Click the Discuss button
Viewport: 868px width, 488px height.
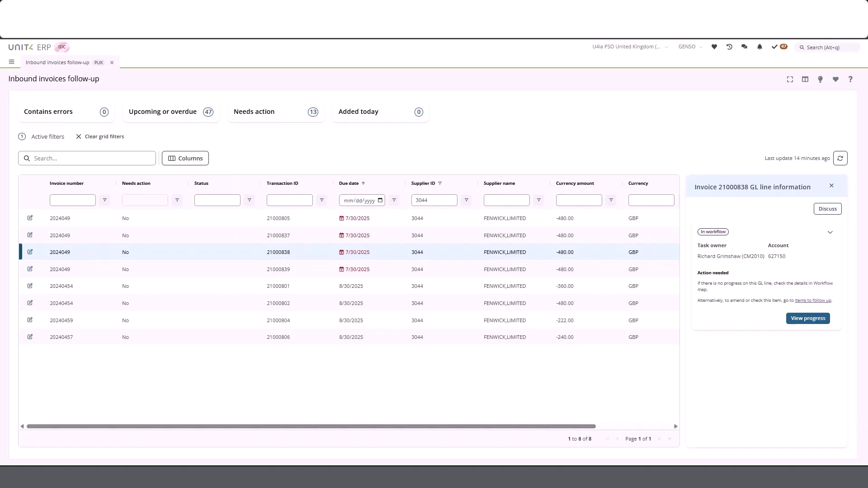click(827, 208)
